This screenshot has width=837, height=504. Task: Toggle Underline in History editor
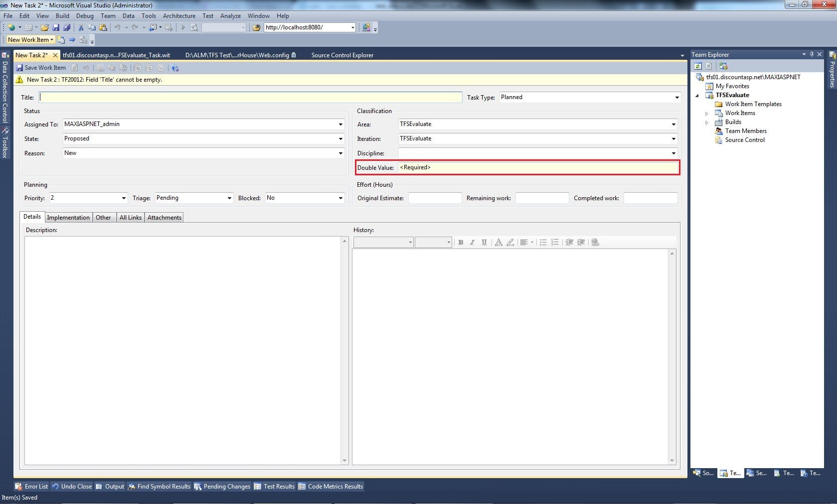pos(484,242)
